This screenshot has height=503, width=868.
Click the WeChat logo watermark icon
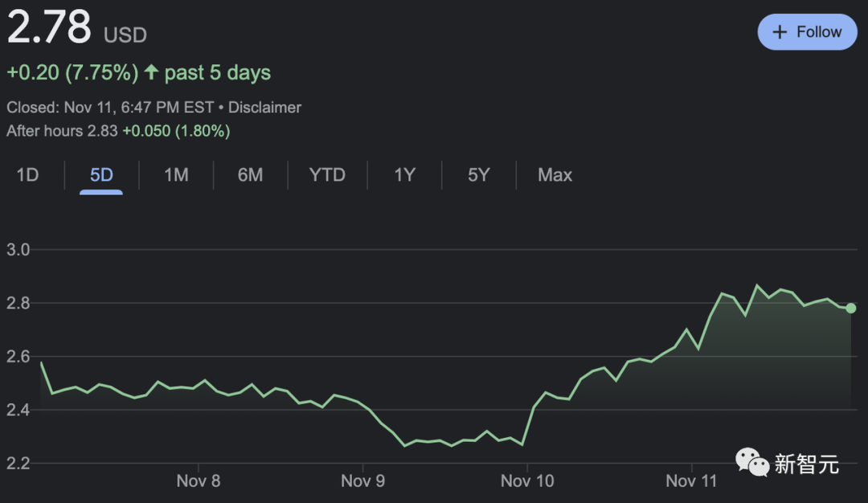click(752, 461)
